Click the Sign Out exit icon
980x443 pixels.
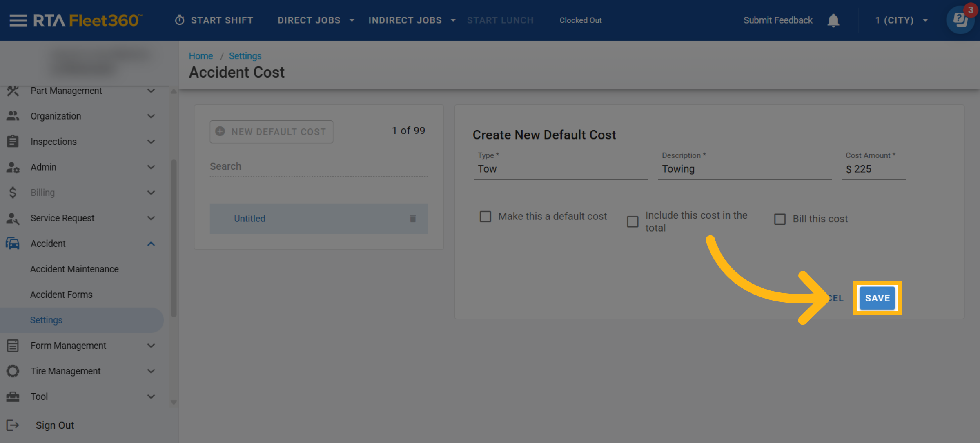13,425
